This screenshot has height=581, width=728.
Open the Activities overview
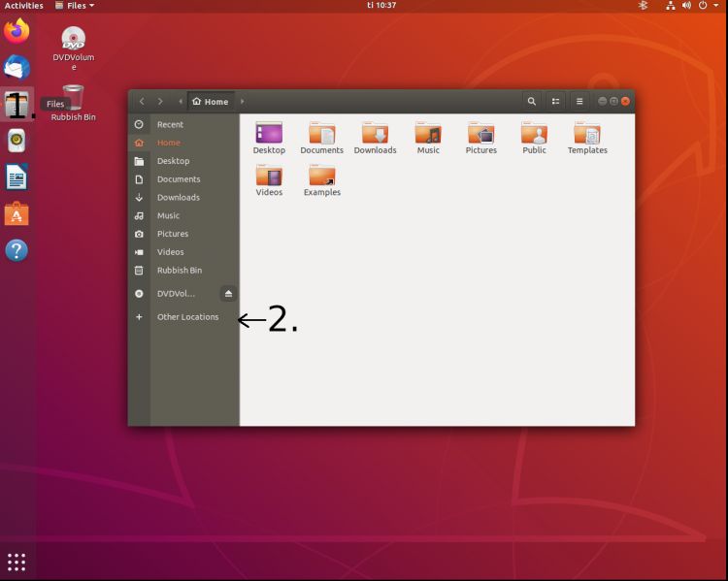coord(22,6)
